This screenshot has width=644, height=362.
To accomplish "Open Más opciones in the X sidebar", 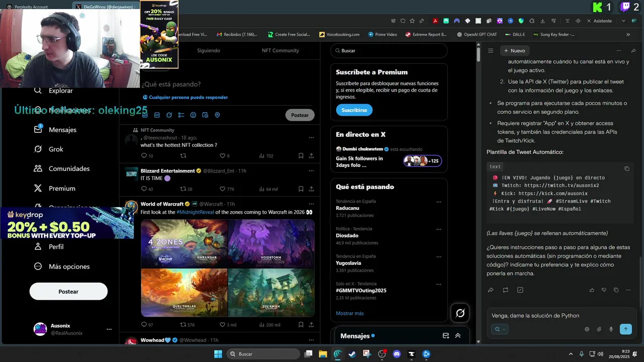I will pyautogui.click(x=62, y=266).
